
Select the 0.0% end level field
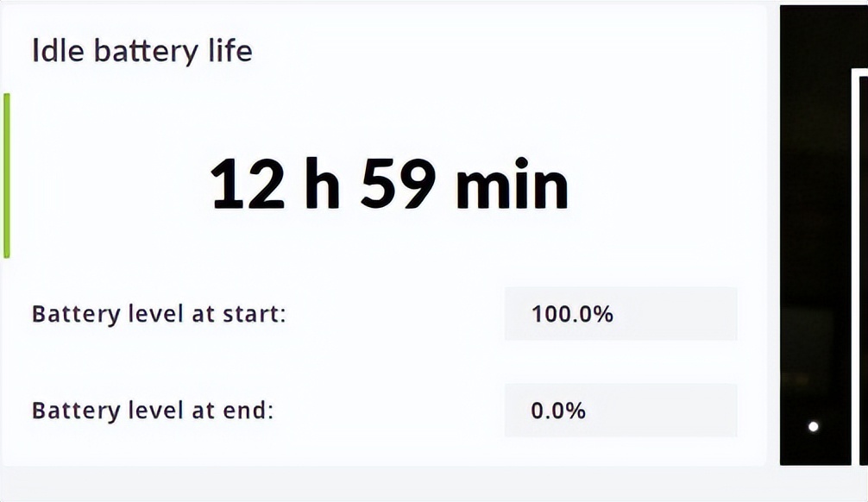(x=620, y=410)
